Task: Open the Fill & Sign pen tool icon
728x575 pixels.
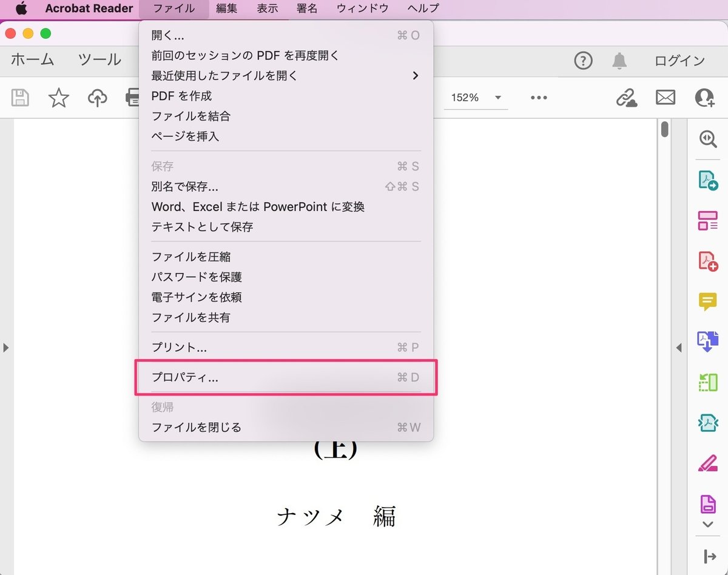Action: (707, 465)
